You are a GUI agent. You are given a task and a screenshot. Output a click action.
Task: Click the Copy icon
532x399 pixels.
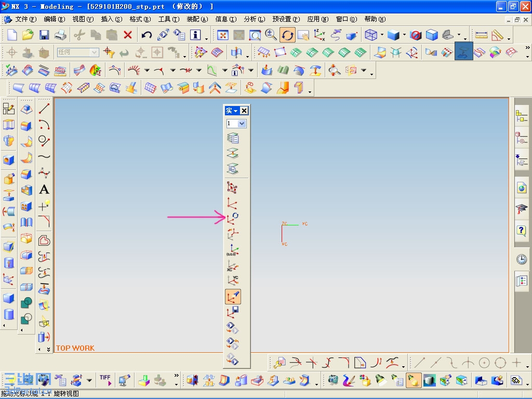(x=96, y=35)
